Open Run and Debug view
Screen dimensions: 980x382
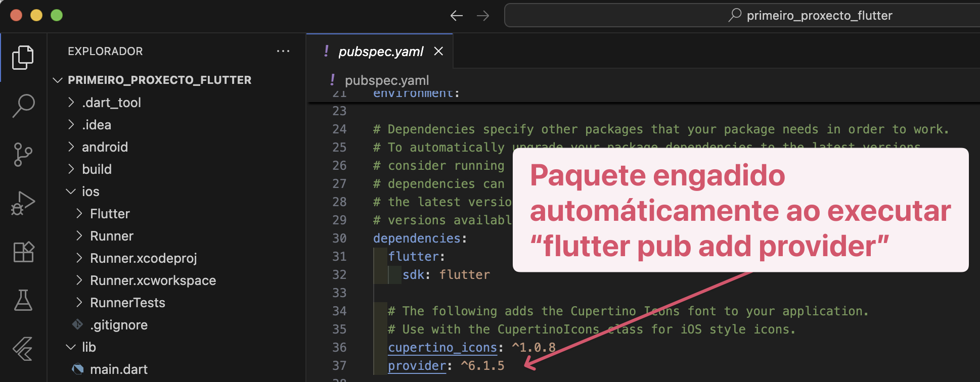click(x=23, y=203)
